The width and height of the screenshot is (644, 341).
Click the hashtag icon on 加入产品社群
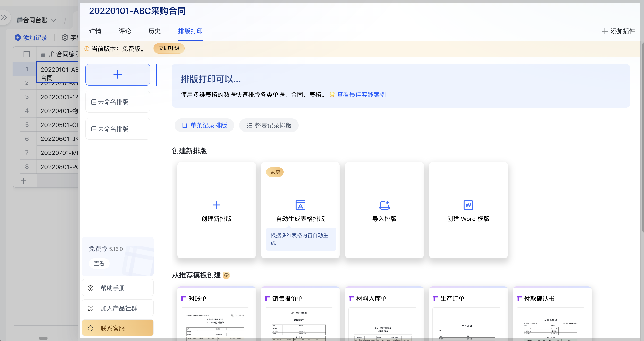[x=91, y=309]
